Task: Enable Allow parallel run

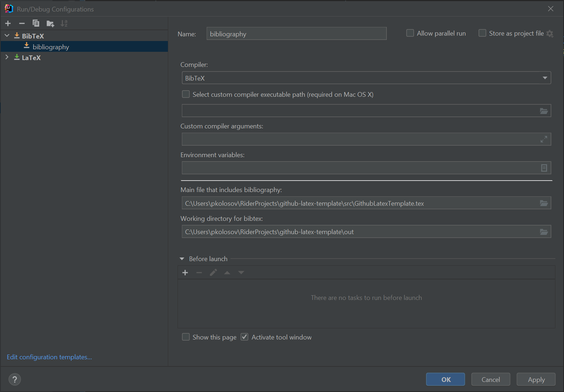Action: [x=410, y=33]
